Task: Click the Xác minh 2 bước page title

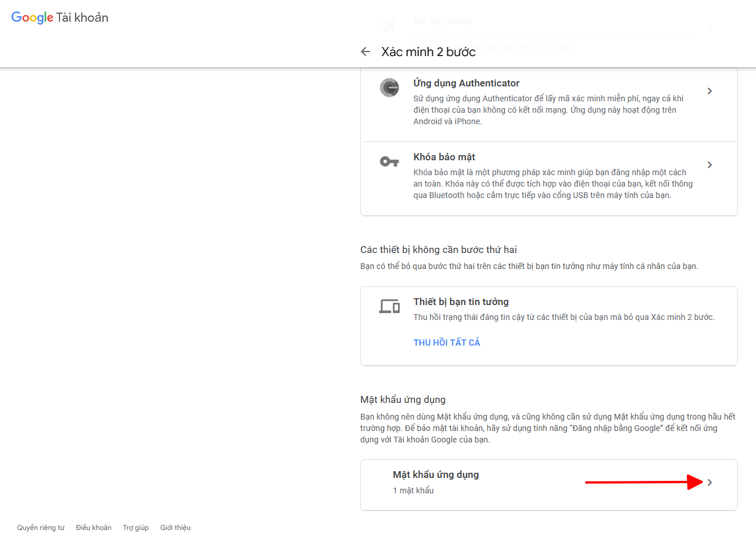Action: point(428,52)
